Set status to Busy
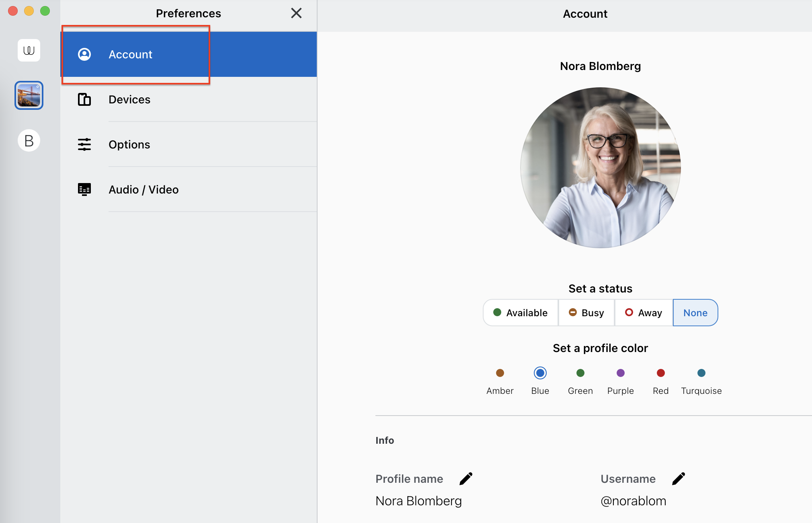812x523 pixels. (x=586, y=313)
